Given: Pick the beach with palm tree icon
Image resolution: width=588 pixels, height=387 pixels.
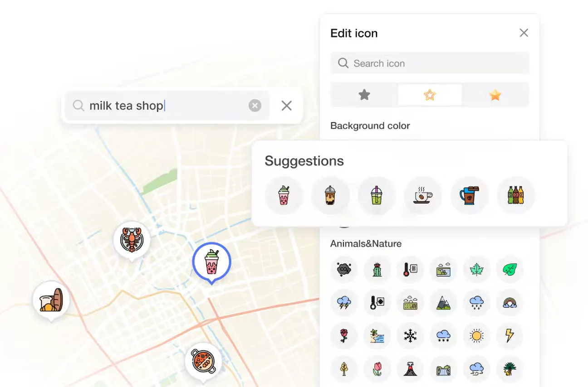Looking at the screenshot, I should [x=377, y=336].
